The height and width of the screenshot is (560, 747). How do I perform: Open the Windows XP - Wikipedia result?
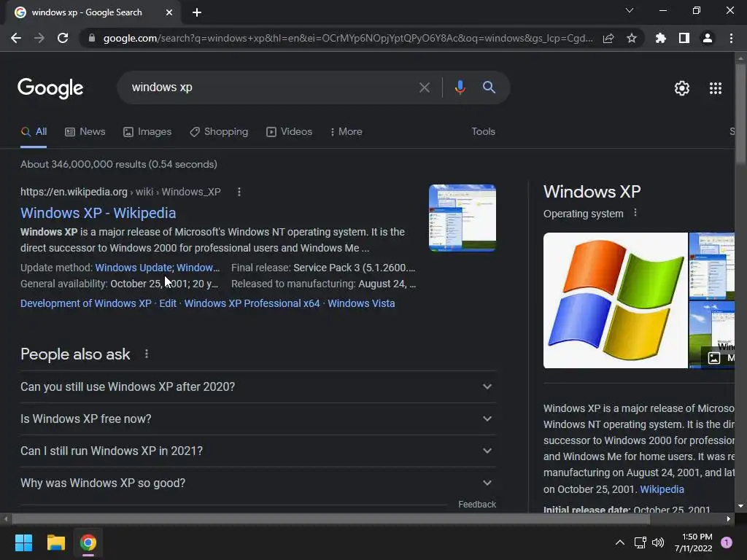(98, 213)
